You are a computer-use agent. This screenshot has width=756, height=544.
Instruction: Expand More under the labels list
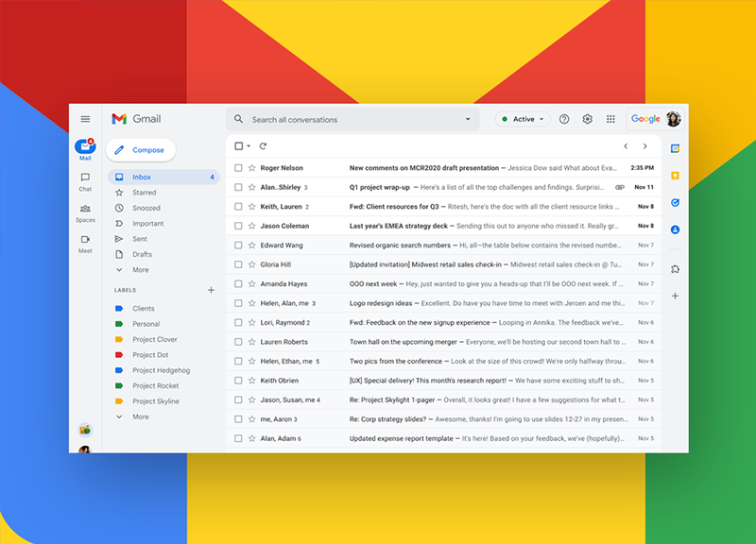[x=139, y=416]
